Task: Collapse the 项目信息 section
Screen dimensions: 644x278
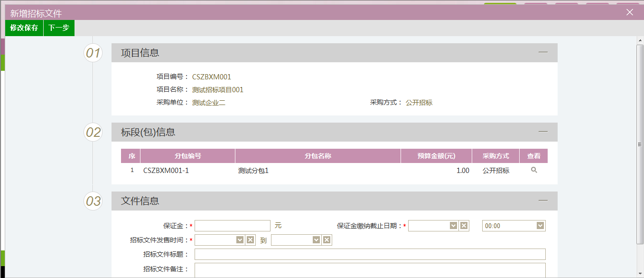Action: 543,52
